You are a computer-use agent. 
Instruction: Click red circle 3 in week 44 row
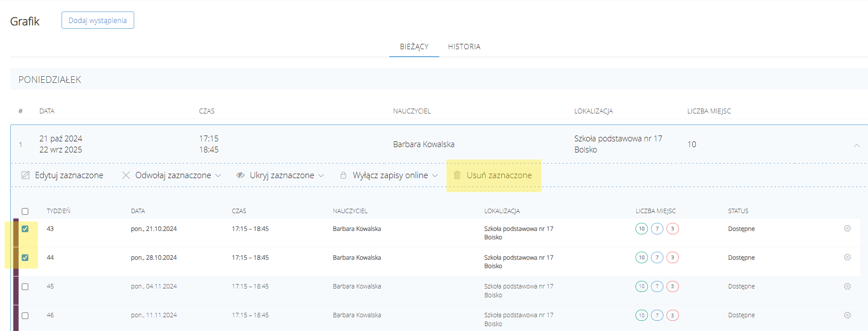pos(673,257)
